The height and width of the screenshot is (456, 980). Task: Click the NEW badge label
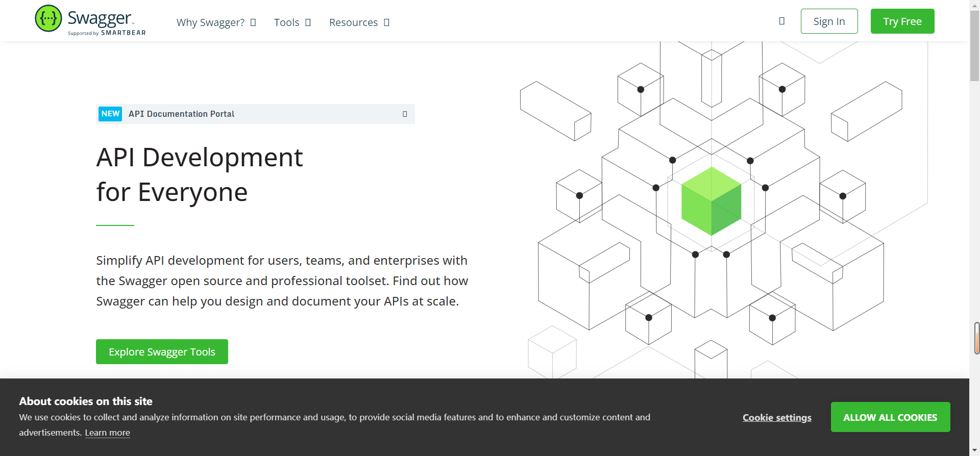110,114
